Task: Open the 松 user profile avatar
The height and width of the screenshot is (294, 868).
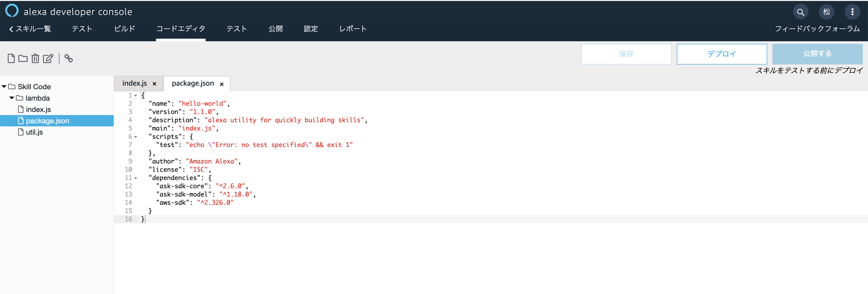Action: pos(827,12)
